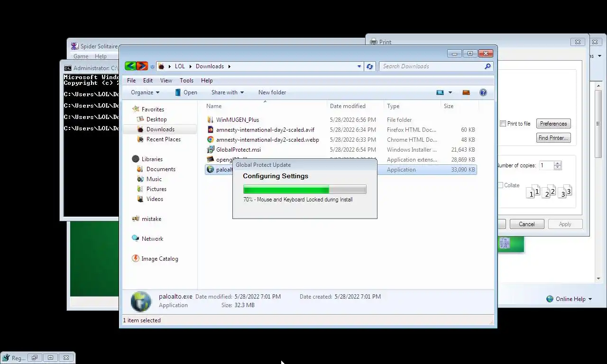Screen dimensions: 607x364
Task: Open the view options dropdown arrow
Action: [x=450, y=92]
